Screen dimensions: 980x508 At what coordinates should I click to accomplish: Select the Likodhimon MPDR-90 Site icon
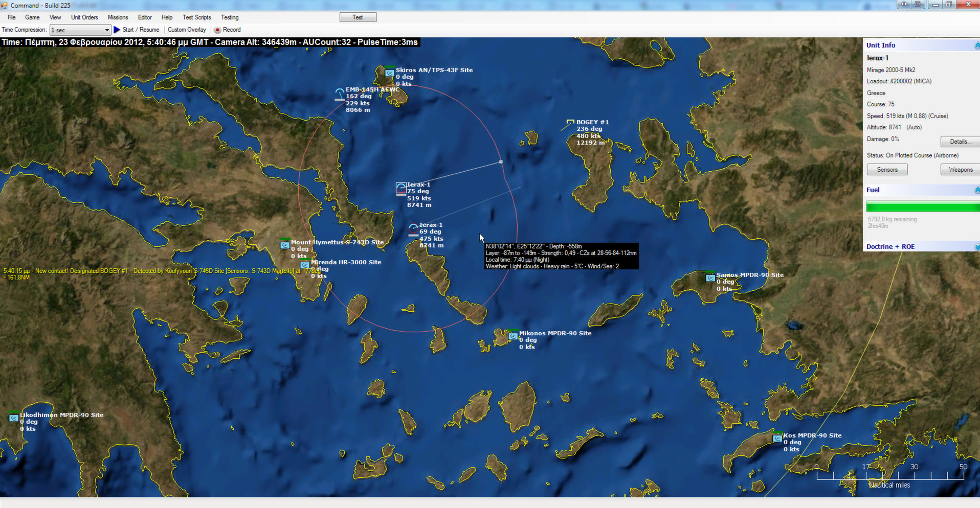[x=14, y=418]
